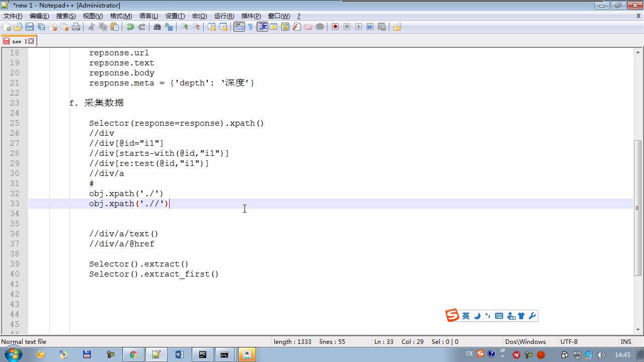Open the 文件(F) menu
The width and height of the screenshot is (644, 362).
13,16
